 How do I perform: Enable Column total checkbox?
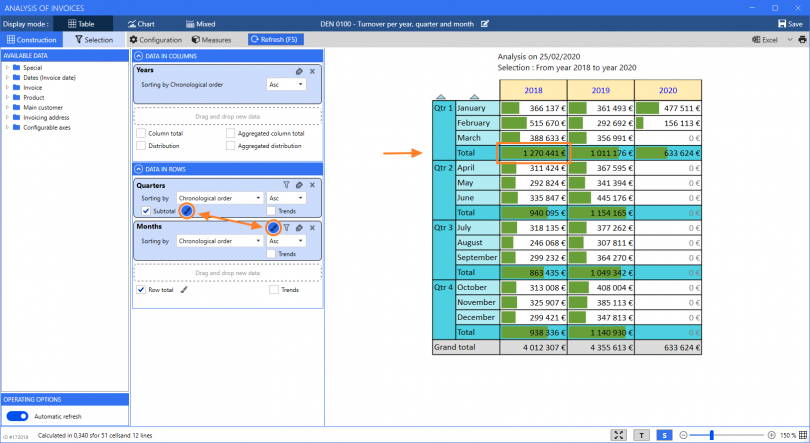coord(141,133)
